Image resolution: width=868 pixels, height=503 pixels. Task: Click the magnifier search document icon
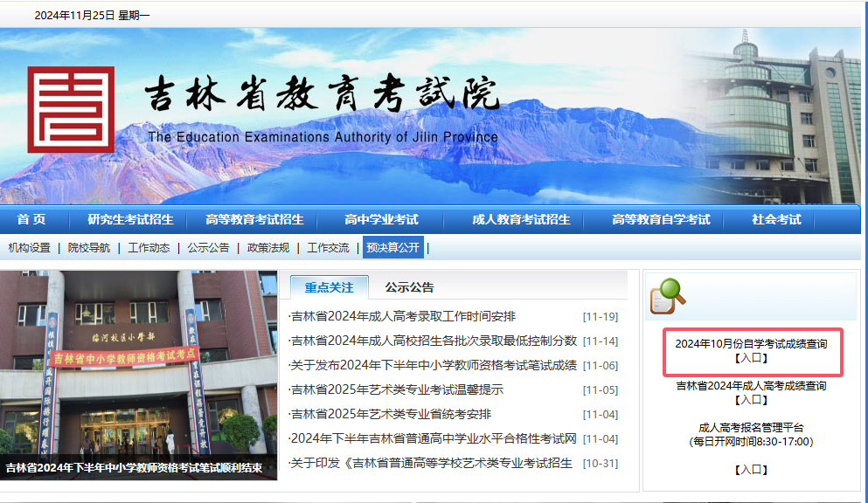pos(668,296)
